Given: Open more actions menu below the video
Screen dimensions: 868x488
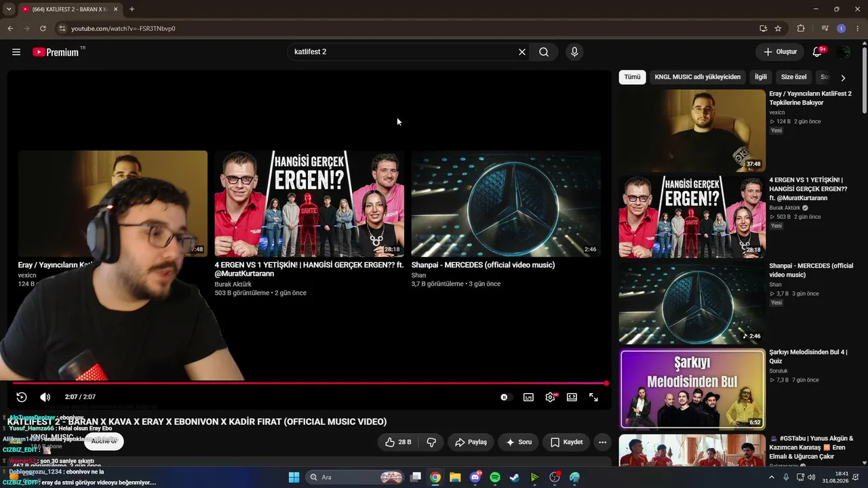Looking at the screenshot, I should pyautogui.click(x=602, y=442).
